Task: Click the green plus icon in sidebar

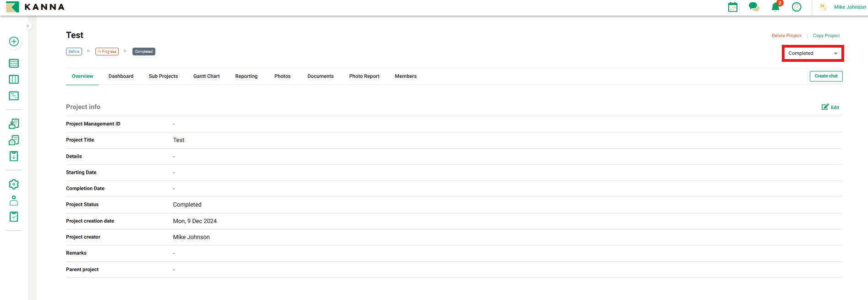Action: [14, 42]
